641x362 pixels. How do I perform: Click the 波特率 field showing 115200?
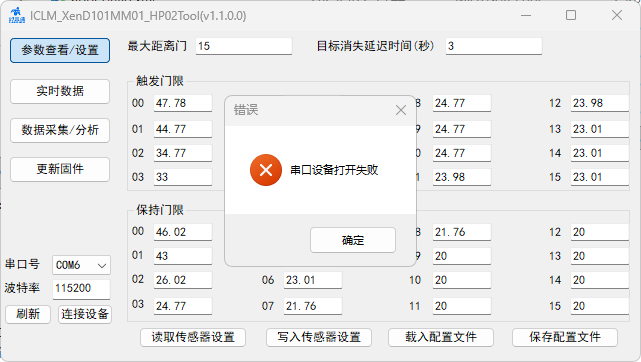tap(81, 288)
